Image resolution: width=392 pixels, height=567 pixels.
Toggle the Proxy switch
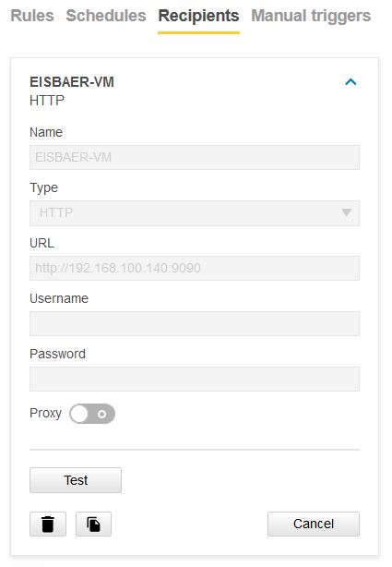pos(92,414)
